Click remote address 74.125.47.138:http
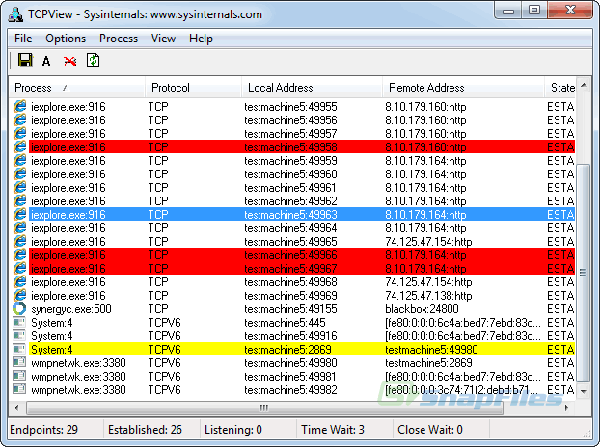600x447 pixels. tap(429, 295)
